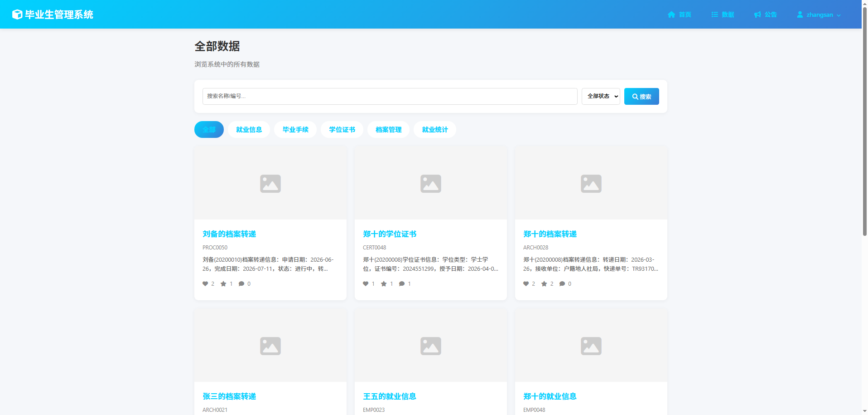The height and width of the screenshot is (415, 868).
Task: Click image placeholder of 张三的档案转递 card
Action: pos(270,346)
